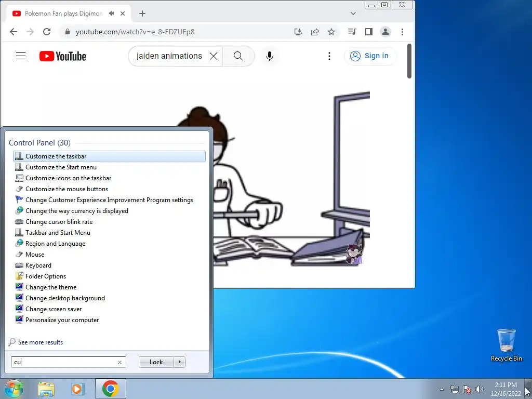Select the Recycle Bin desktop icon
This screenshot has width=532, height=399.
(x=507, y=345)
